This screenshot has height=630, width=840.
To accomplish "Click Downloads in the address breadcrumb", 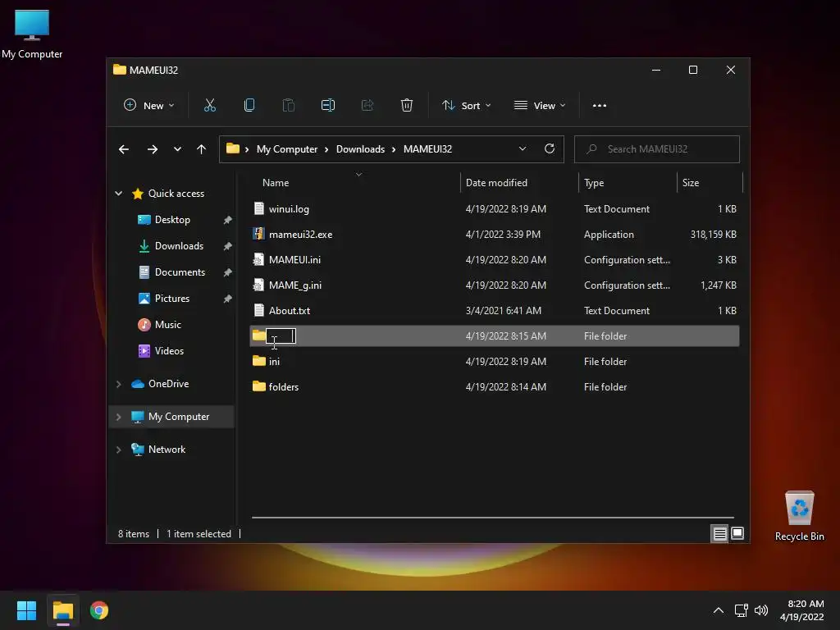I will pos(361,149).
